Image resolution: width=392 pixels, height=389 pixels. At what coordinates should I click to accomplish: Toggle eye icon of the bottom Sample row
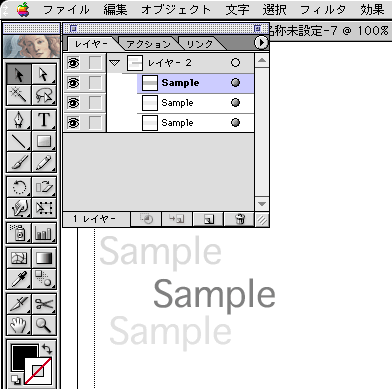73,123
